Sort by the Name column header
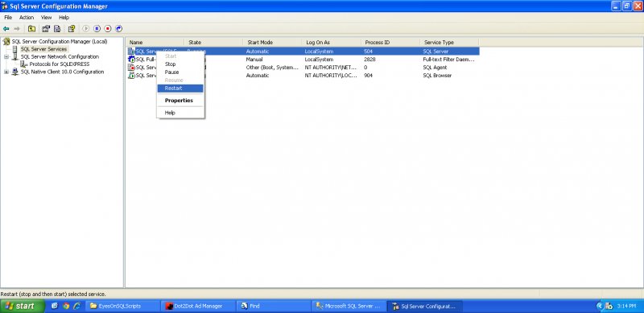Viewport: 644px width, 313px height. pyautogui.click(x=155, y=43)
